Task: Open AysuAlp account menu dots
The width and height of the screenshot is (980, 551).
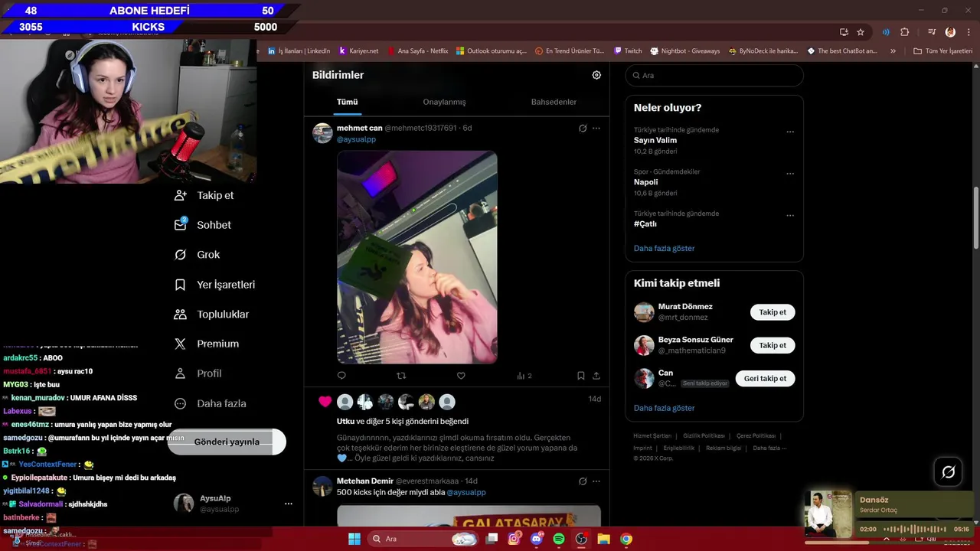Action: pos(289,504)
